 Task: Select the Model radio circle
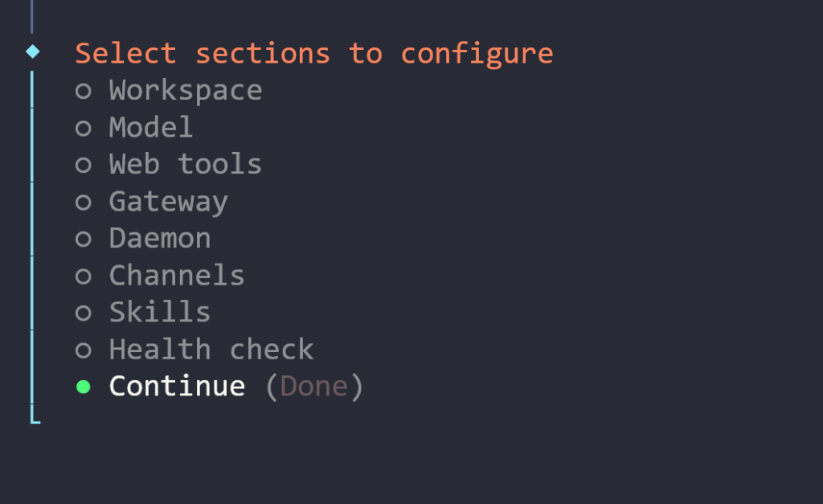84,128
